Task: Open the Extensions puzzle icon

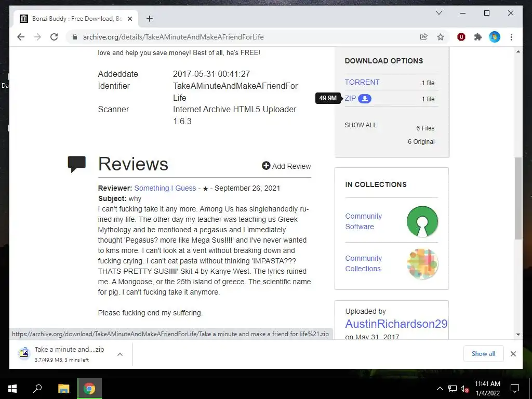Action: click(x=478, y=37)
